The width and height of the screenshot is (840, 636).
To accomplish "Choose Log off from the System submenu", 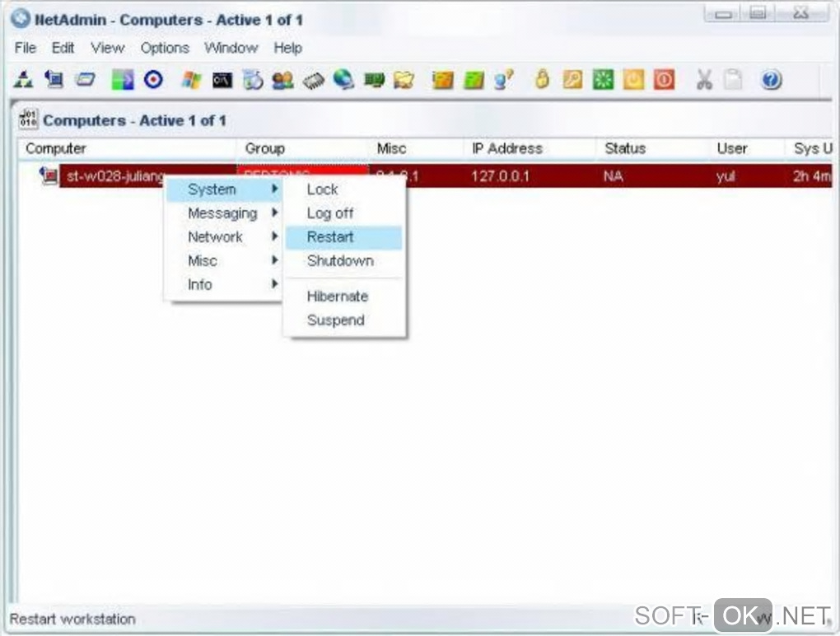I will [x=344, y=213].
